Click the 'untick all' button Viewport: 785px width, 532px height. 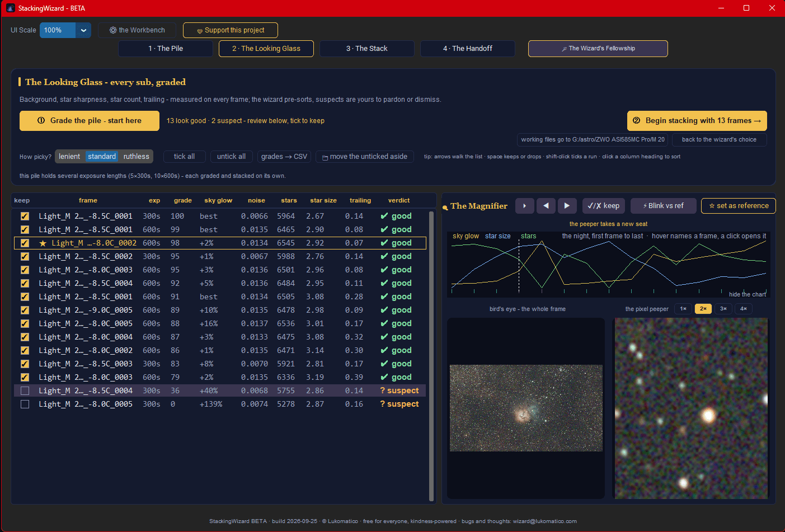232,157
